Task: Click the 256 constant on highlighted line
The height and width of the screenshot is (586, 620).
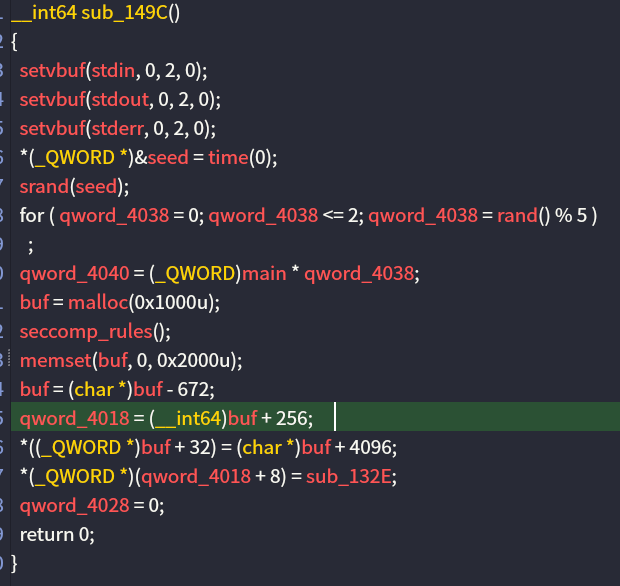Action: click(x=296, y=418)
